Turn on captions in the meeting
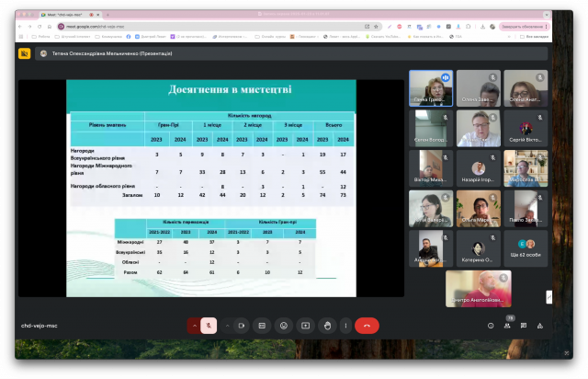588x379 pixels. [x=262, y=325]
